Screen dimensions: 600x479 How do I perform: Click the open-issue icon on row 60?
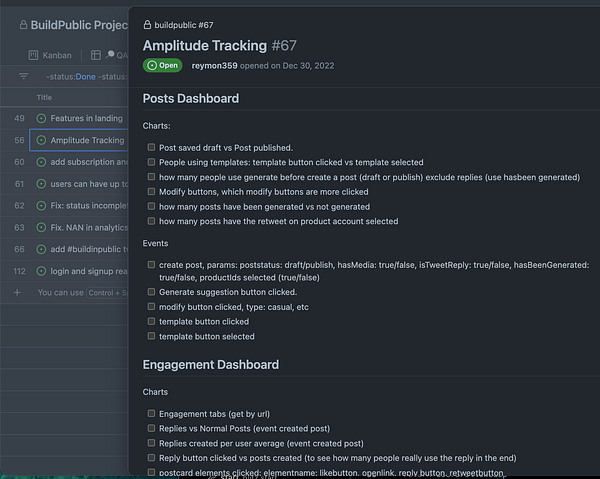(42, 162)
